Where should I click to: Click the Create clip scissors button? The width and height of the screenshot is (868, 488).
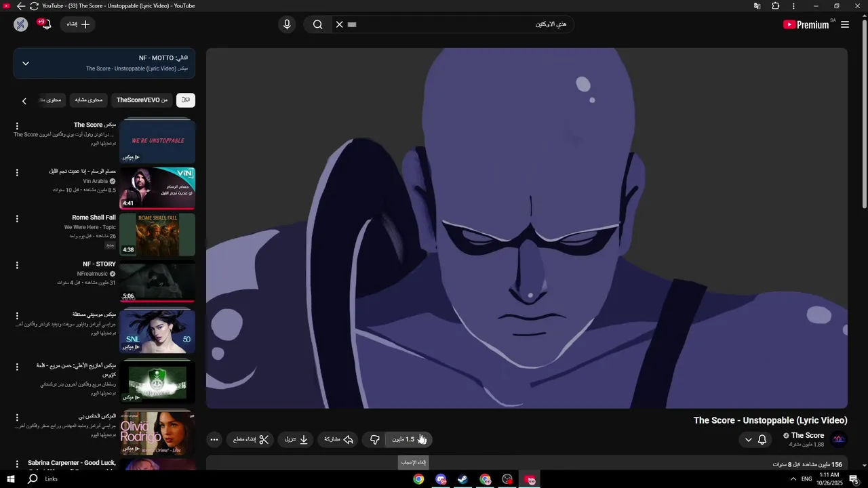(x=251, y=440)
